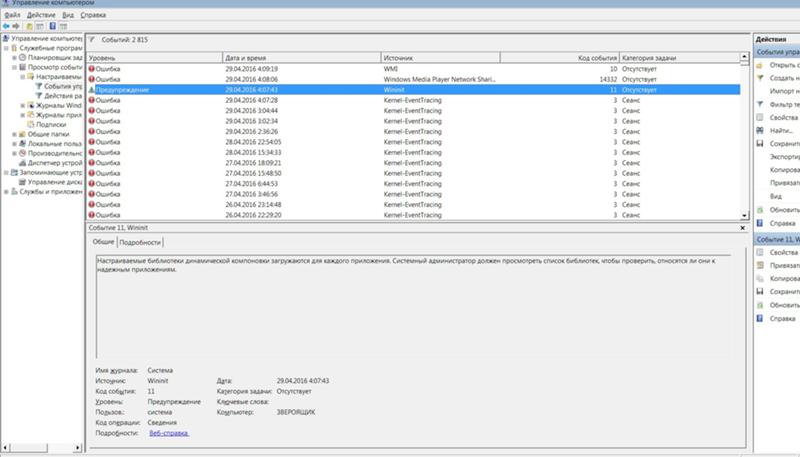800x457 pixels.
Task: Select the Управление дисками icon in tree
Action: pyautogui.click(x=22, y=182)
